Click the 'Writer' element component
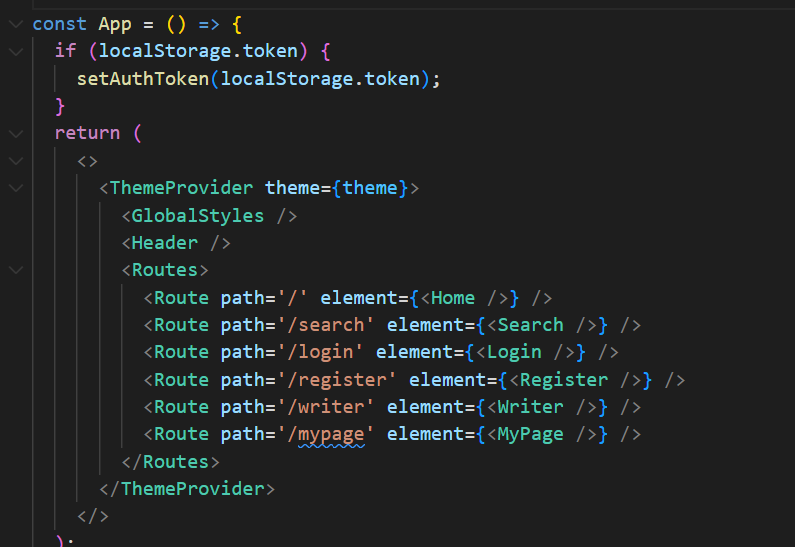Screen dimensions: 795x547 530,407
